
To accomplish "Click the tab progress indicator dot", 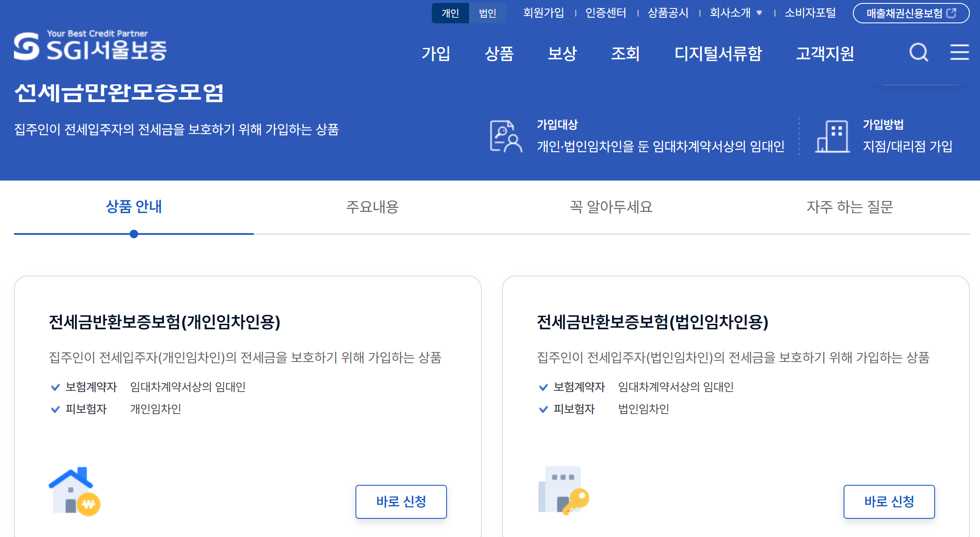I will tap(134, 234).
